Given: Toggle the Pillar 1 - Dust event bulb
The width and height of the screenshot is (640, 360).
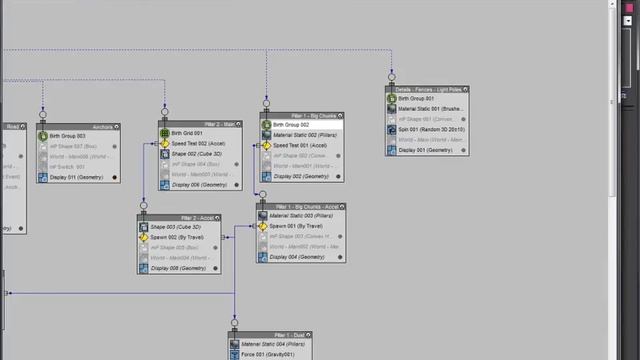Looking at the screenshot, I should click(309, 335).
